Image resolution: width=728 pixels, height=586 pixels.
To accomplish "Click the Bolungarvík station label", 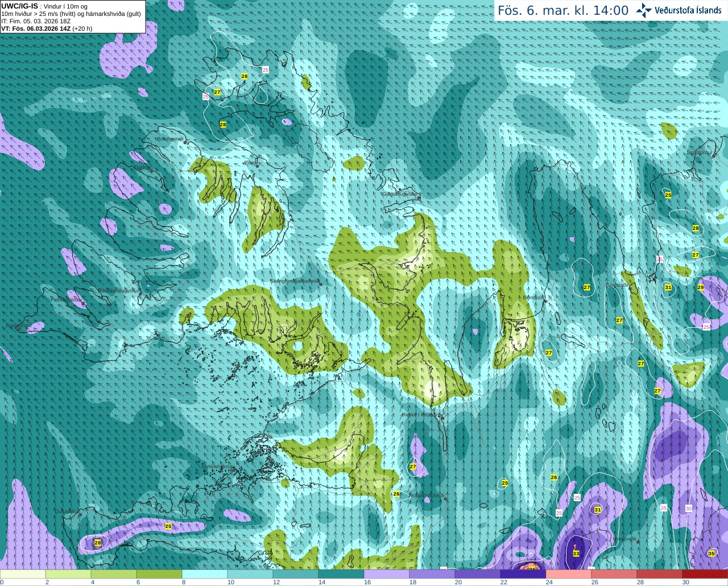I will tap(171, 139).
